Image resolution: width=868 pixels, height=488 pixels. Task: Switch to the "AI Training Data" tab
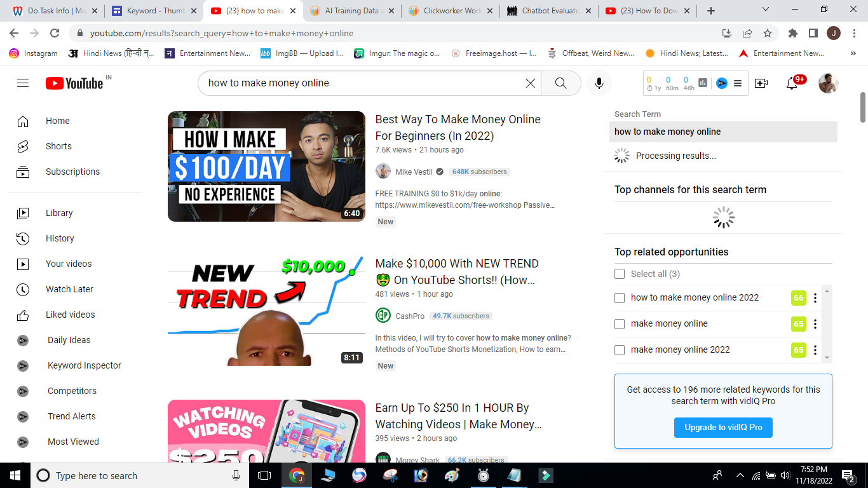point(352,11)
